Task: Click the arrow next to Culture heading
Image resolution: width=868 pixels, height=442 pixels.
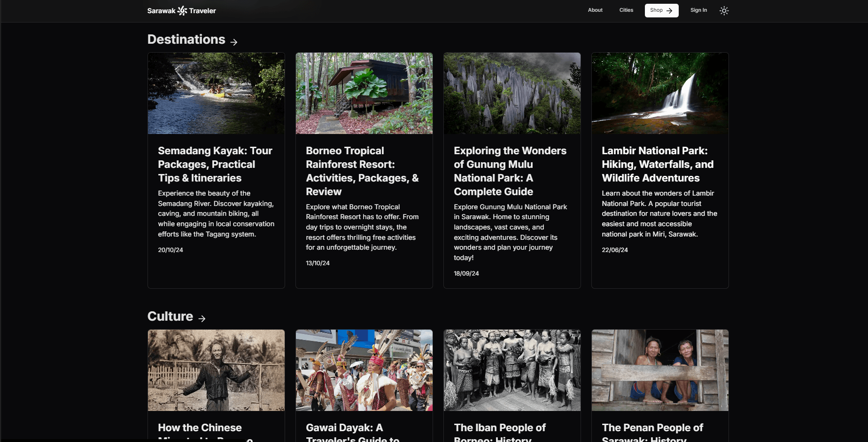Action: coord(202,319)
